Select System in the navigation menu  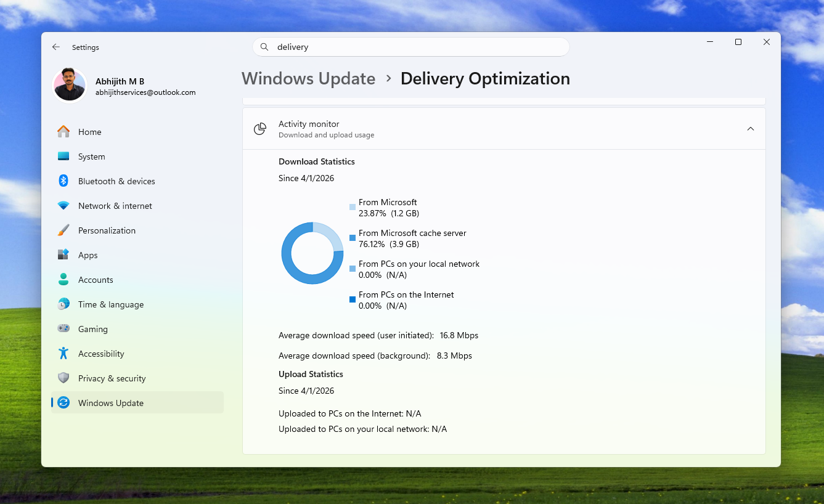(91, 156)
